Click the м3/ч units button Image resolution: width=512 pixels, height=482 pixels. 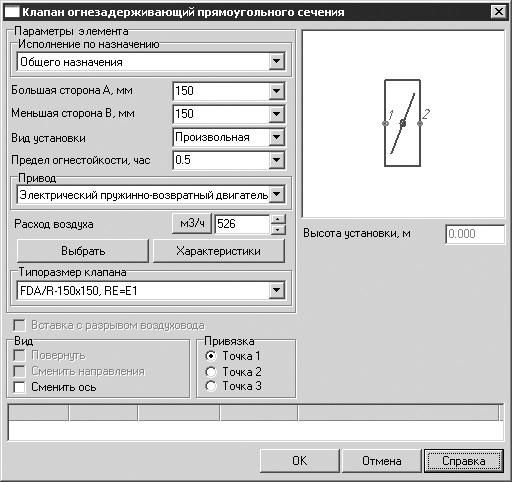click(192, 223)
